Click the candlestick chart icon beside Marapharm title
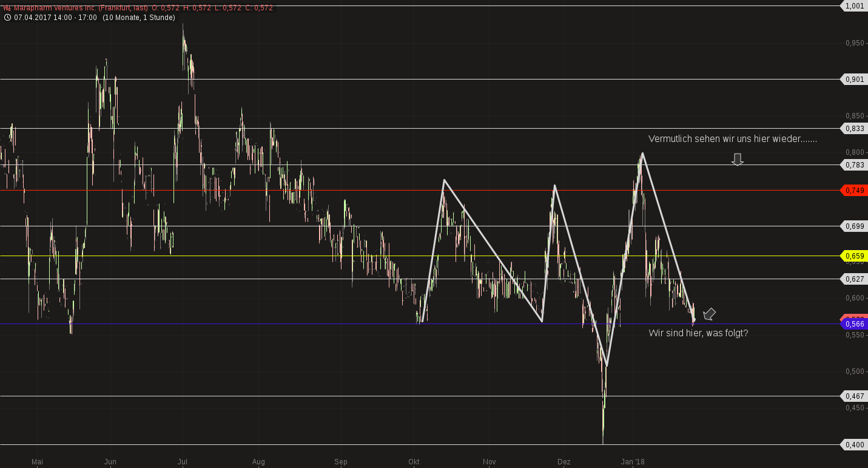868x468 pixels. (x=7, y=8)
